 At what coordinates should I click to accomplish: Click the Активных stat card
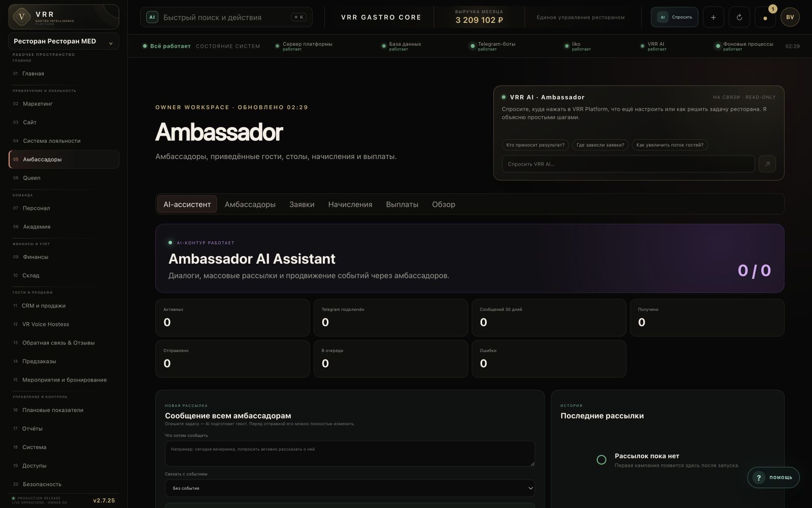pyautogui.click(x=232, y=317)
